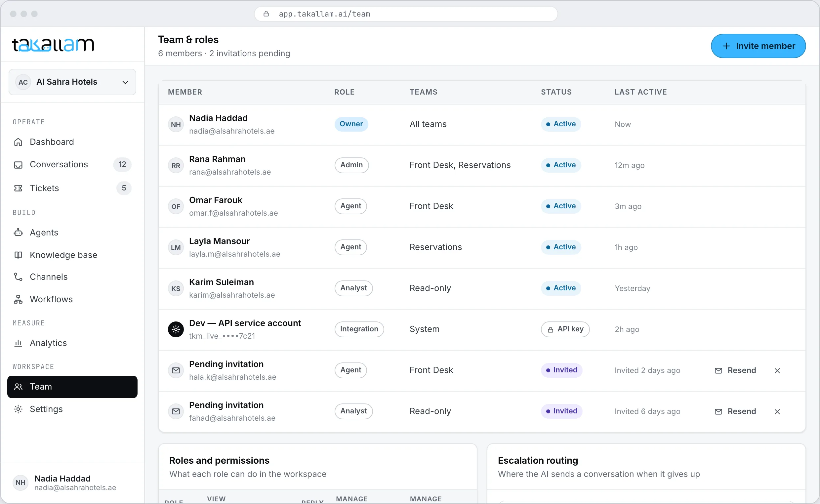Cancel the fahad pending invitation

pyautogui.click(x=777, y=412)
